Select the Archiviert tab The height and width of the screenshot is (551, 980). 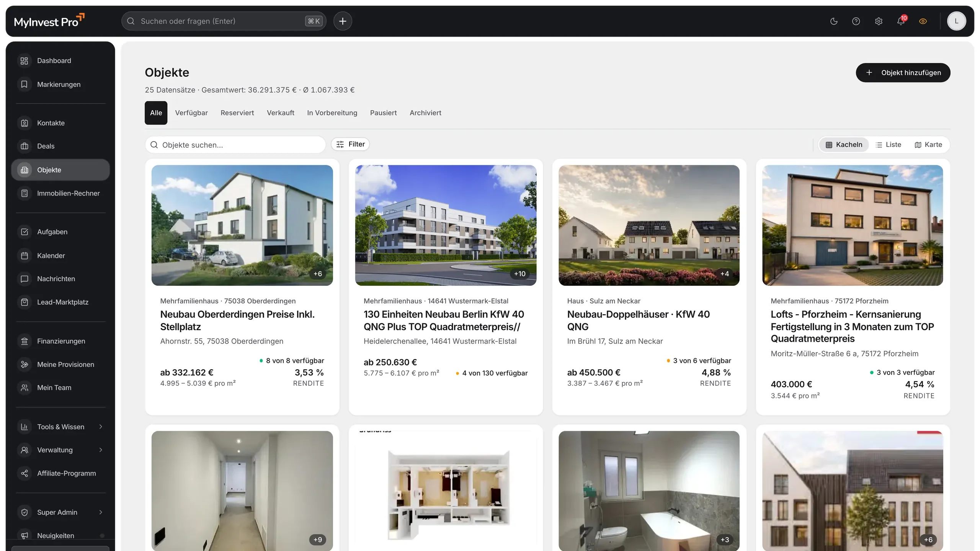[425, 113]
